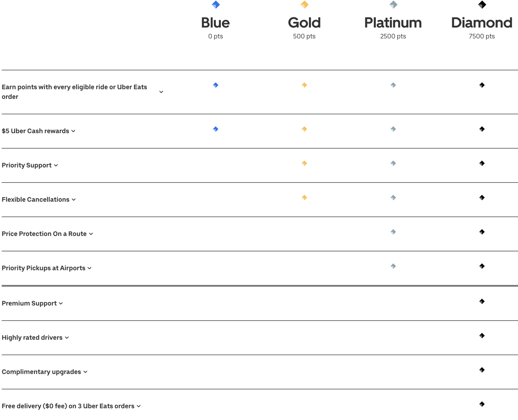
Task: Expand the Flexible Cancellations chevron
Action: pyautogui.click(x=74, y=200)
